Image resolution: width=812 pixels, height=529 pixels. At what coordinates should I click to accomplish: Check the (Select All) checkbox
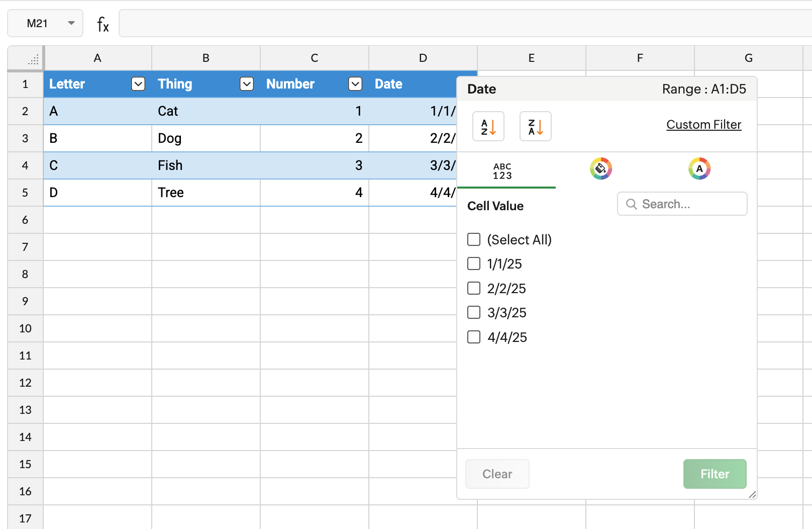[474, 239]
